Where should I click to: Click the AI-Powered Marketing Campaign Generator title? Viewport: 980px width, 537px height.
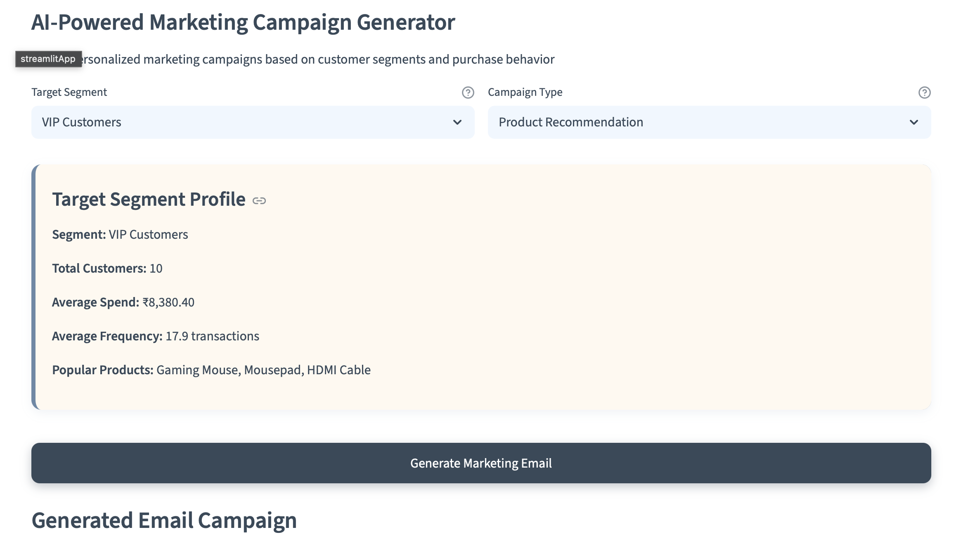[x=243, y=22]
